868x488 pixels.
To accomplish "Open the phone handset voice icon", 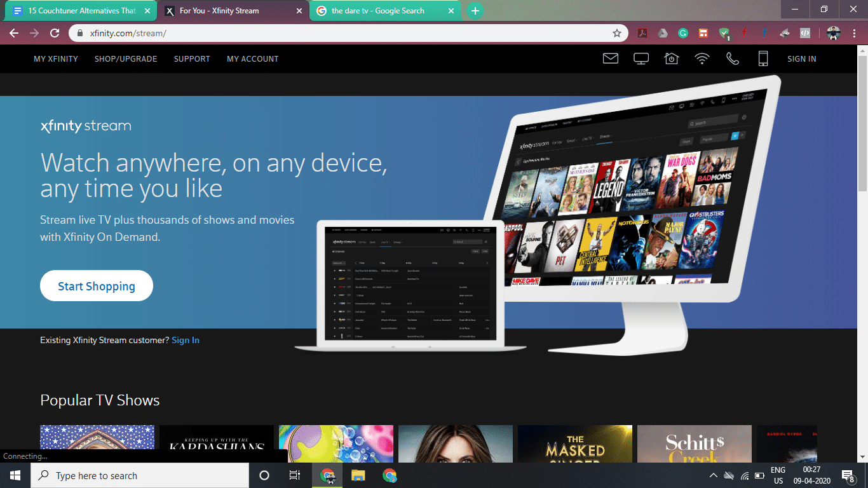I will (x=733, y=58).
